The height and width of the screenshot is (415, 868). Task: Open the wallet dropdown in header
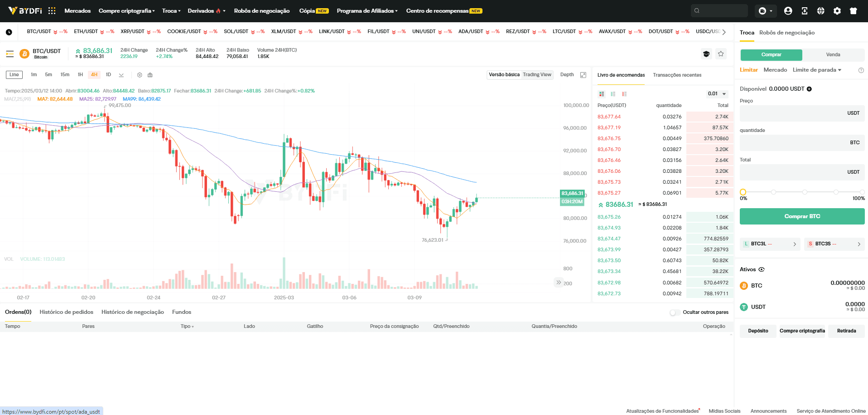click(765, 11)
